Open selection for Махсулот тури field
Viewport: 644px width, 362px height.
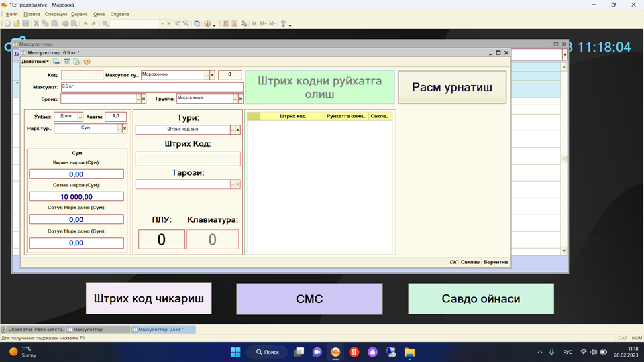tap(207, 75)
